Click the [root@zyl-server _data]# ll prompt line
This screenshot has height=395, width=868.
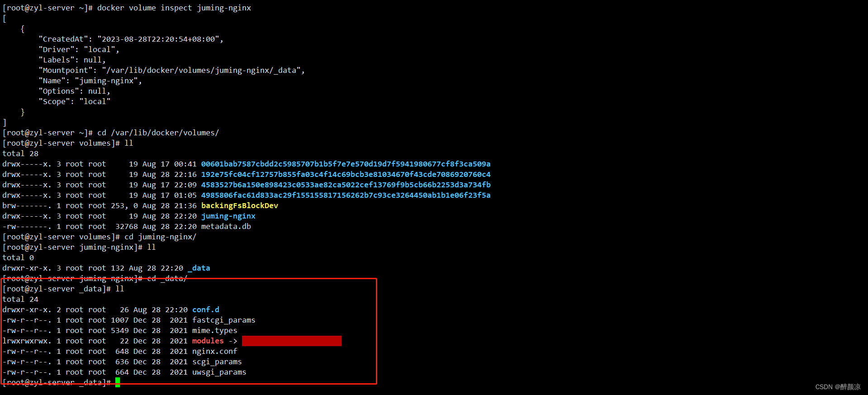pos(63,289)
